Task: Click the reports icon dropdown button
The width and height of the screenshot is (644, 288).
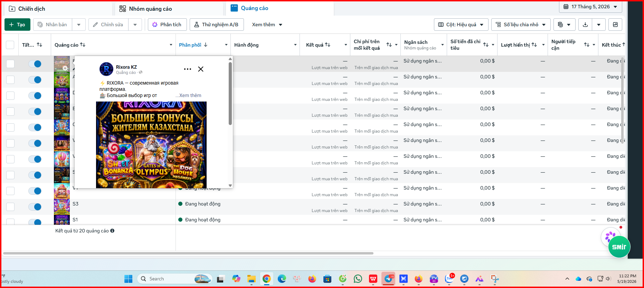Action: (564, 25)
